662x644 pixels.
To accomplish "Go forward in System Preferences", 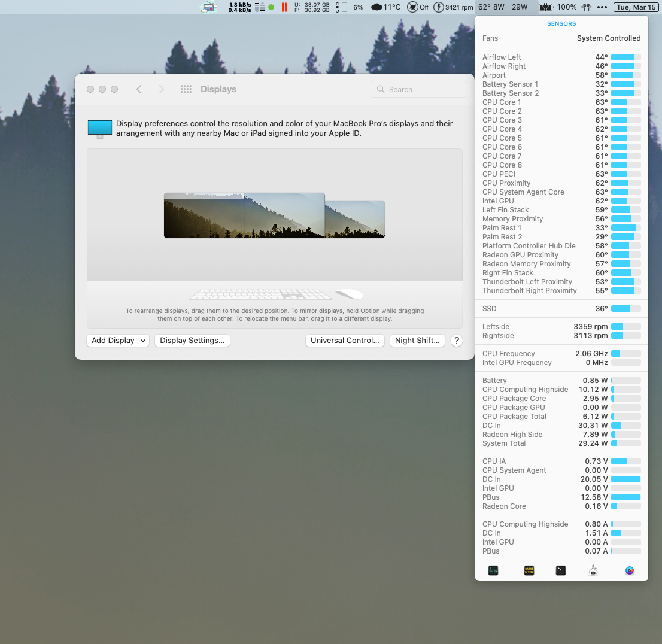I will (161, 89).
